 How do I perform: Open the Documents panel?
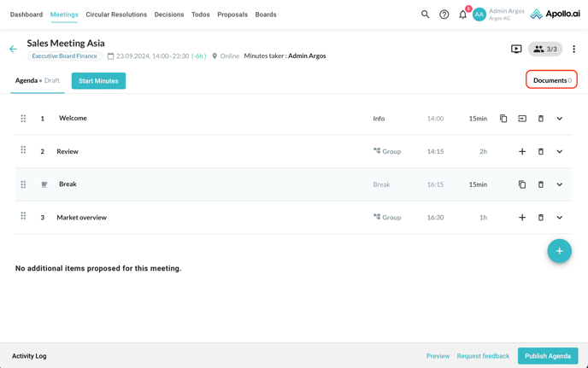pos(551,80)
